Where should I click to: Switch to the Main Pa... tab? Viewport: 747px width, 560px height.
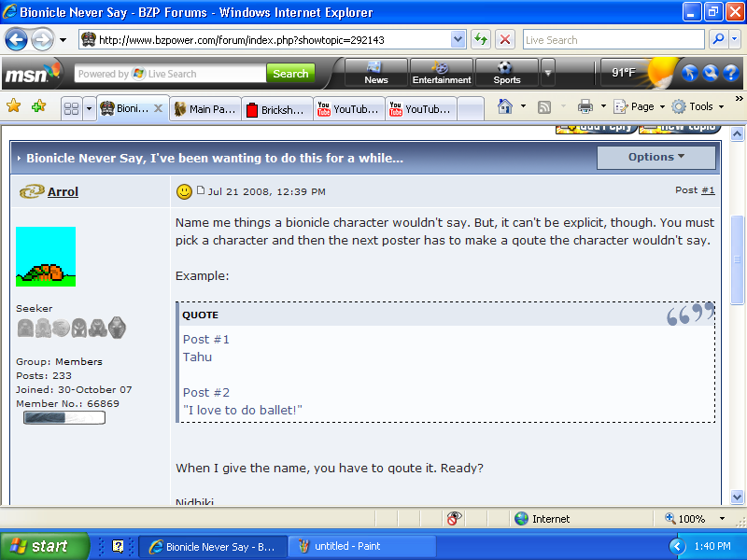pyautogui.click(x=205, y=109)
